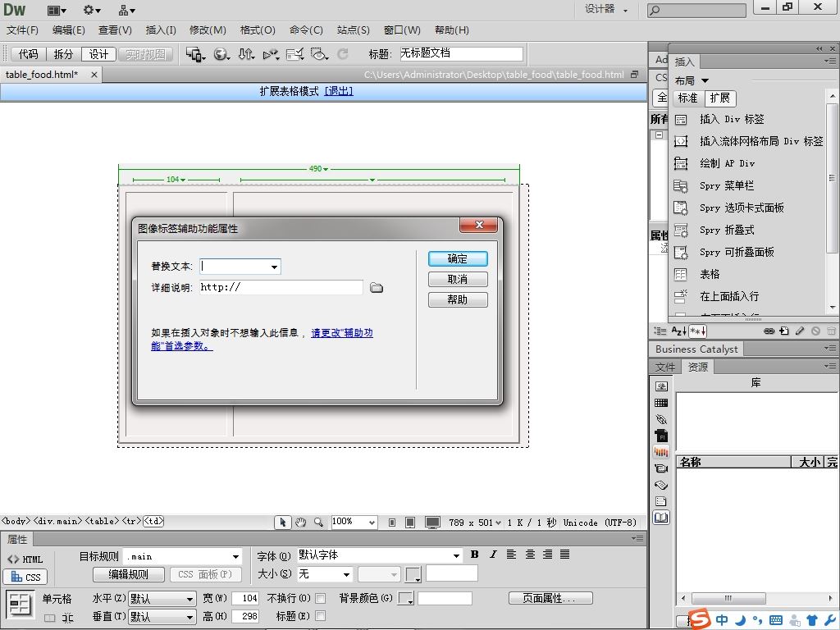Click Spry 折叠式 icon
This screenshot has height=630, width=840.
tap(680, 231)
